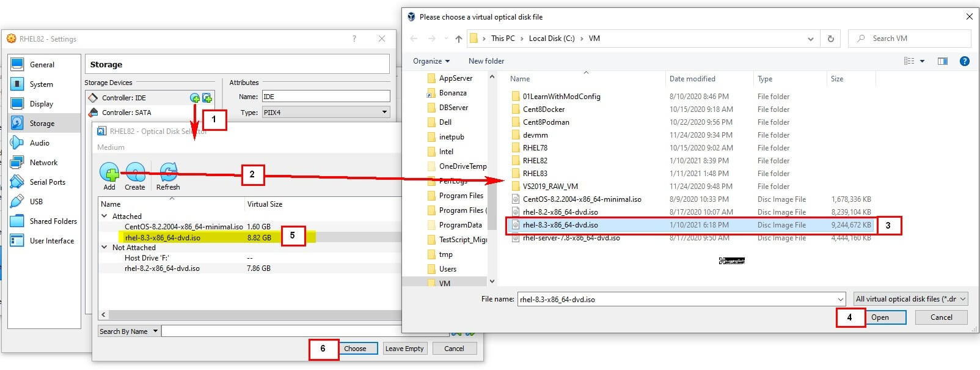Open the USB settings category
This screenshot has height=370, width=980.
pyautogui.click(x=36, y=202)
